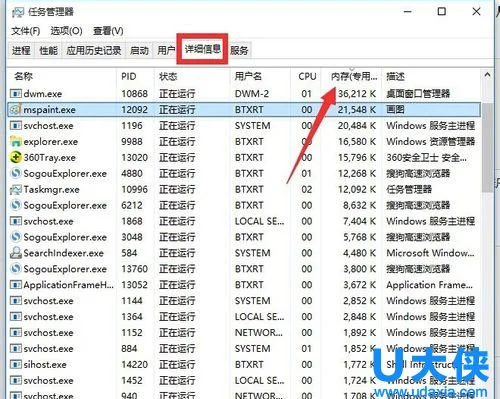Image resolution: width=500 pixels, height=399 pixels.
Task: Click the 360Tray.exe green icon
Action: click(x=16, y=157)
